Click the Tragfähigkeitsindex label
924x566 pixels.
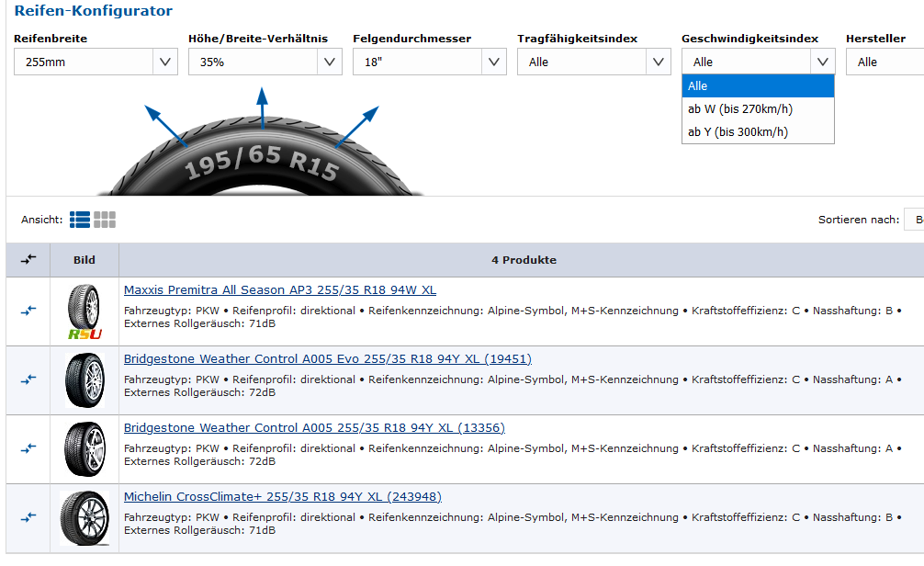pos(578,39)
